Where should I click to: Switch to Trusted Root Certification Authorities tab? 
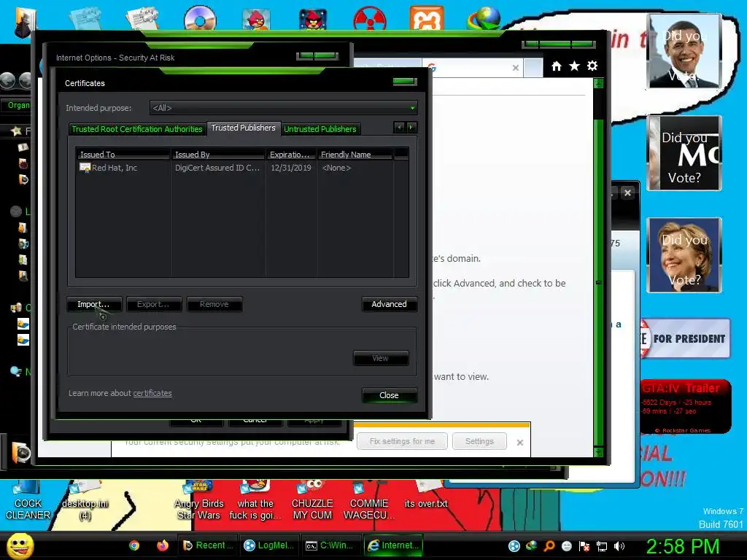[137, 129]
